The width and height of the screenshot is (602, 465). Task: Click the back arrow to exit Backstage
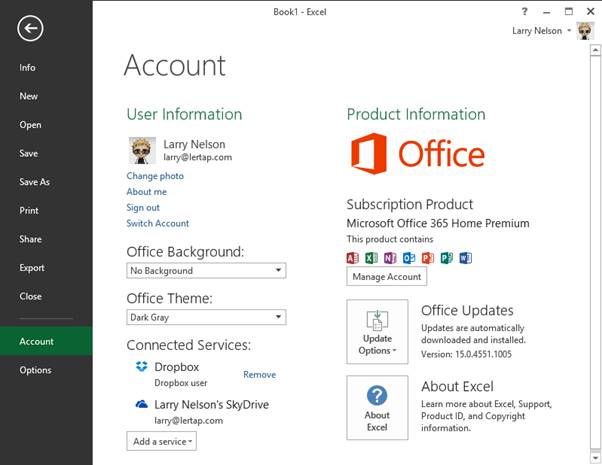[30, 28]
